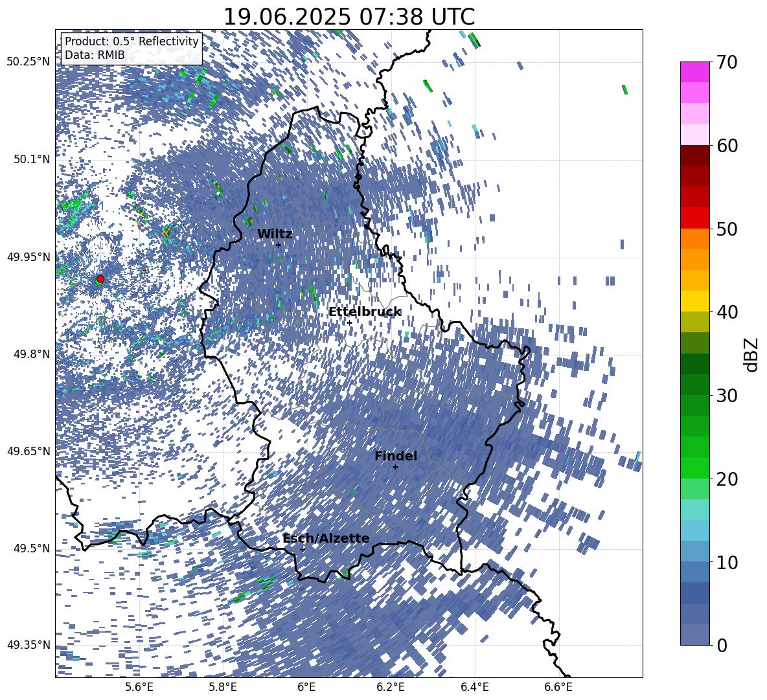Click the Findel location cross marker
Viewport: 767px width, 700px height.
395,467
